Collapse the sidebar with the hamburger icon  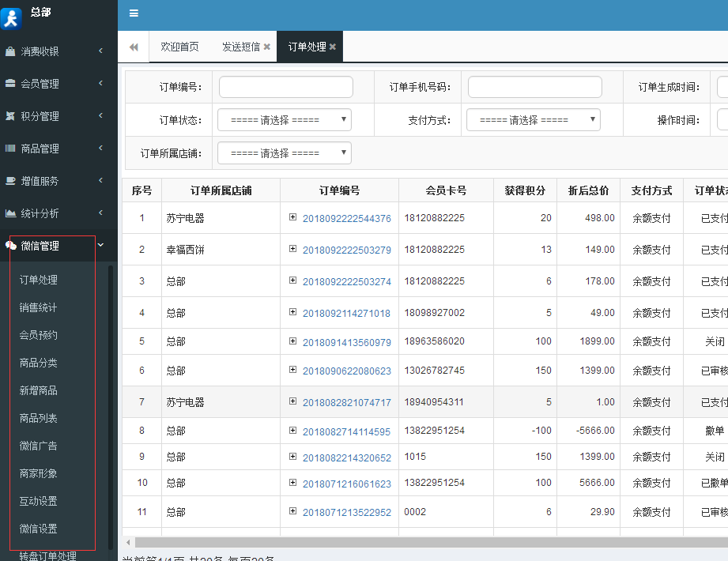[x=134, y=13]
